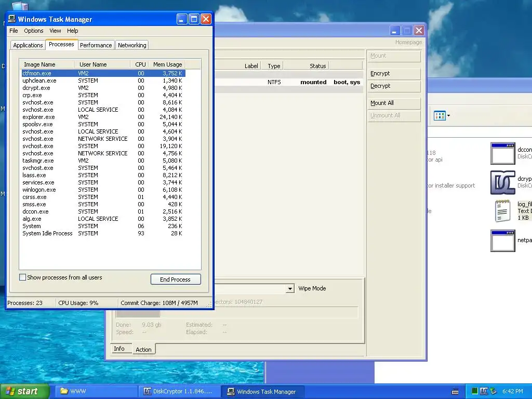Viewport: 532px width, 399px height.
Task: Sort processes by User Name column header
Action: 102,64
